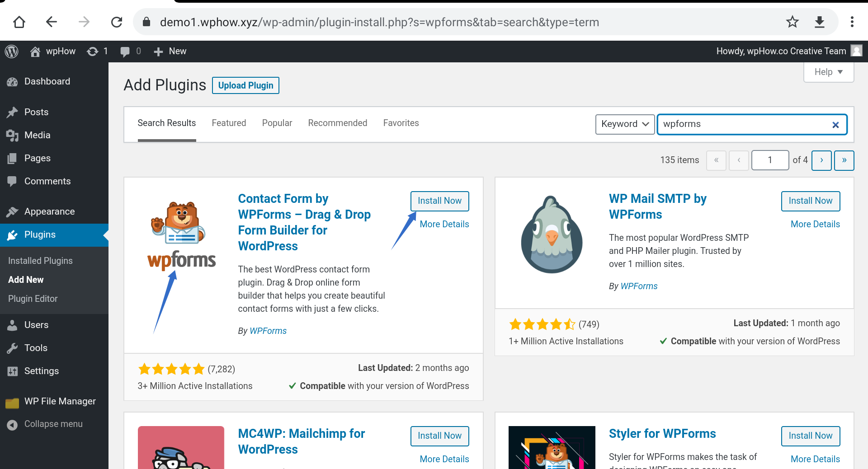Select the Search Results tab
868x469 pixels.
click(167, 123)
